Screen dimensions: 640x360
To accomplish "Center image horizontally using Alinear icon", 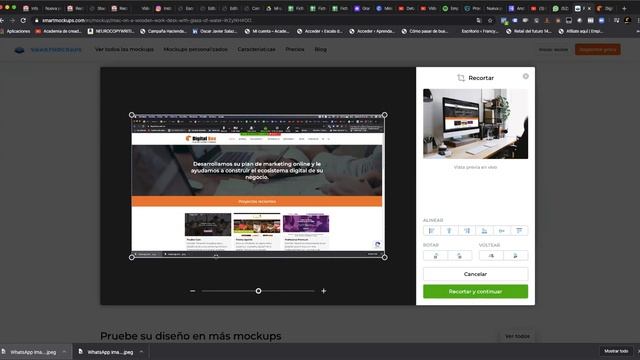I will coord(449,231).
